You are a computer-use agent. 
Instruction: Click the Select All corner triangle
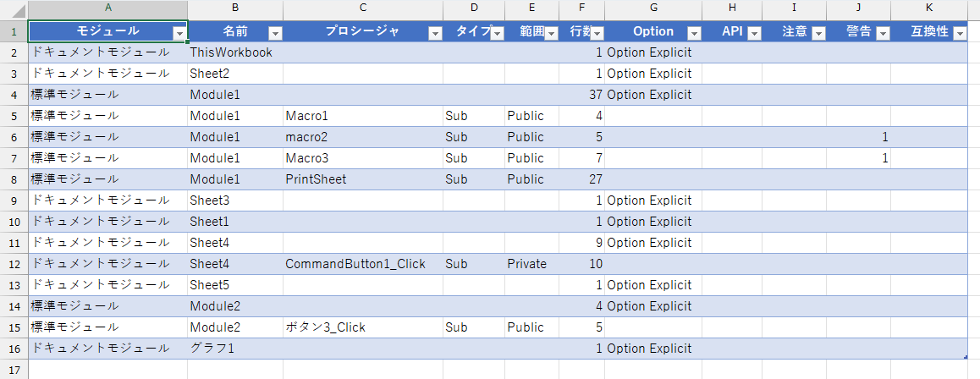(x=14, y=8)
